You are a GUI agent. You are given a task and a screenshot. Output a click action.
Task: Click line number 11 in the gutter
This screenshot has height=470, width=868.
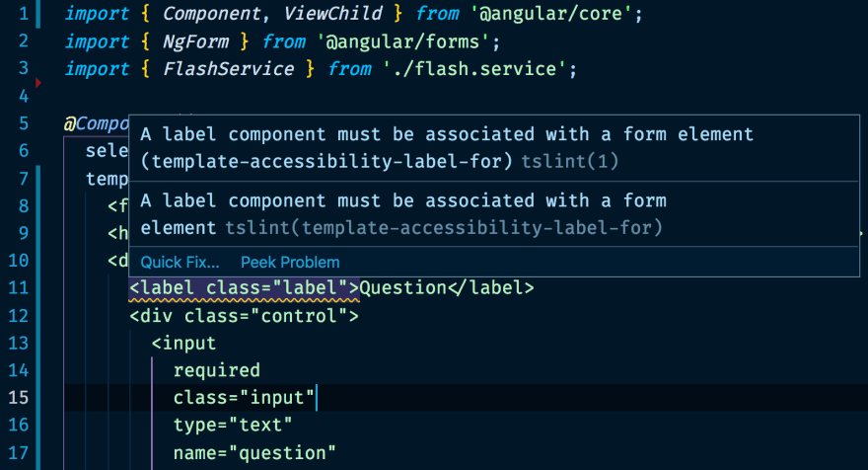click(x=20, y=288)
